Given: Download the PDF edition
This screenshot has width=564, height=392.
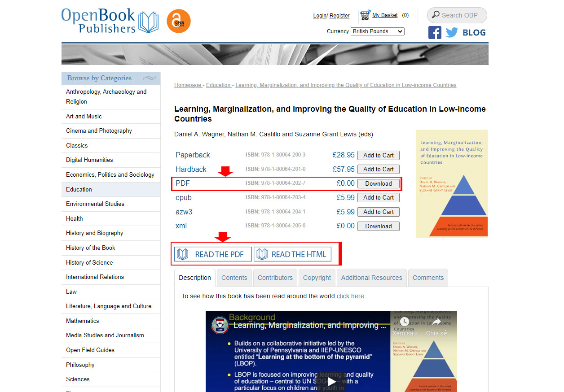Looking at the screenshot, I should coord(379,184).
